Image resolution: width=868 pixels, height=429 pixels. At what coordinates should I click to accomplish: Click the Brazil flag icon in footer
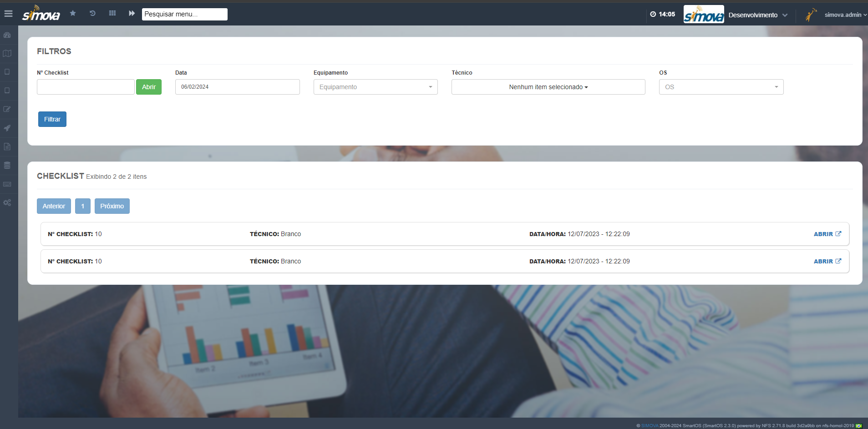click(859, 426)
